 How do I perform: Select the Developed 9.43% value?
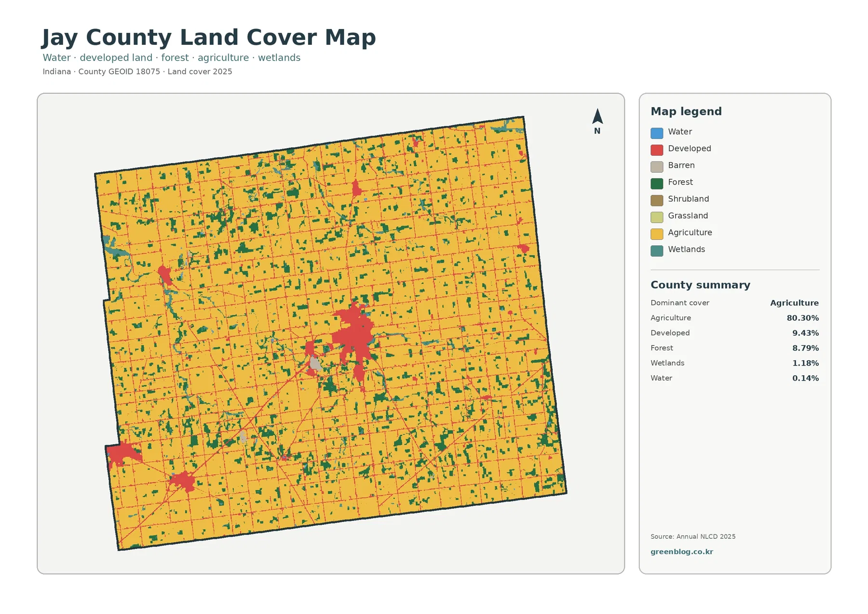[x=805, y=333]
